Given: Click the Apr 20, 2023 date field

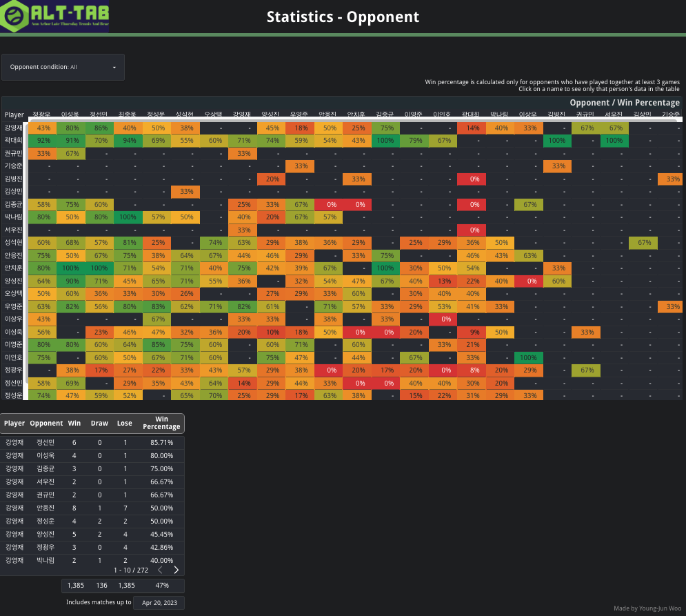Looking at the screenshot, I should click(159, 602).
